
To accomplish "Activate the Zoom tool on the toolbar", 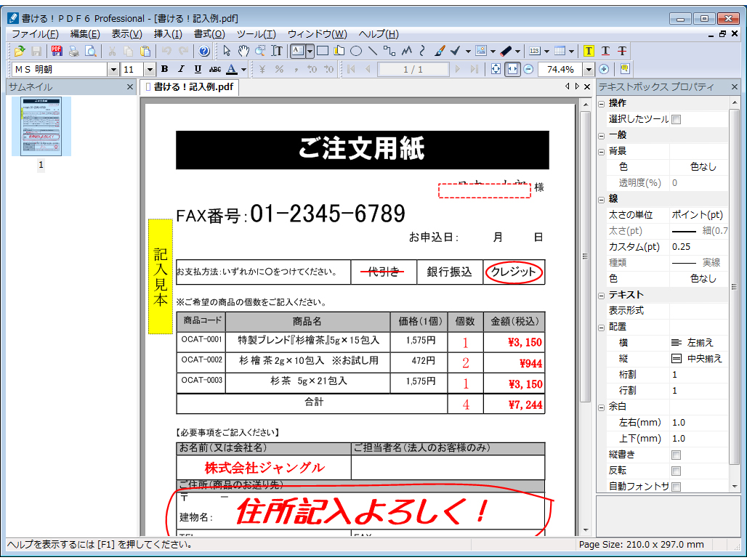I will (260, 50).
